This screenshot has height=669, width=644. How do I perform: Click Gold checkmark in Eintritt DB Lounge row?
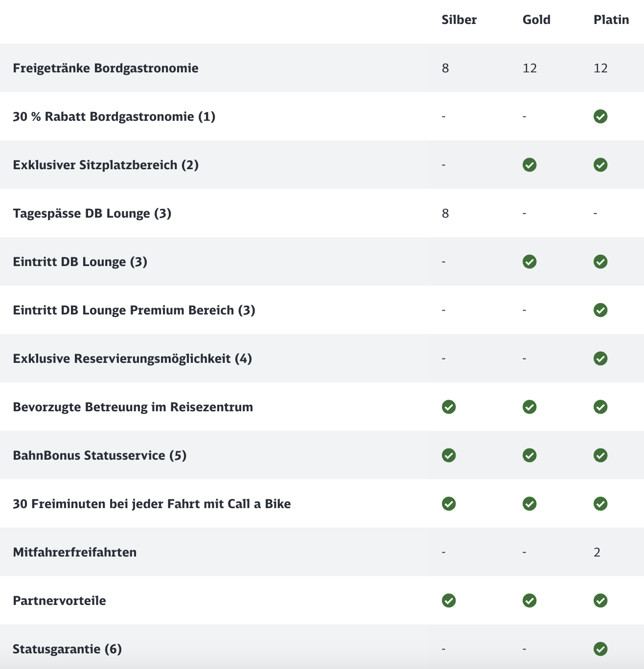point(529,262)
